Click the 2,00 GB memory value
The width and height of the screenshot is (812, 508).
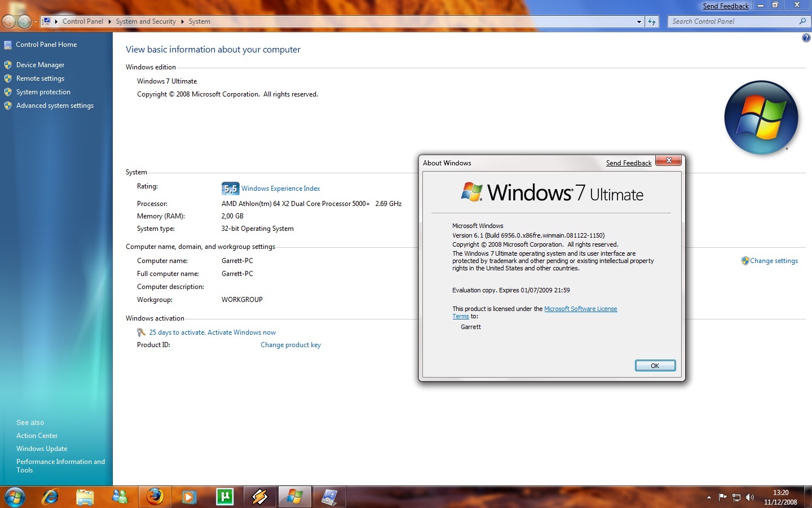(232, 216)
